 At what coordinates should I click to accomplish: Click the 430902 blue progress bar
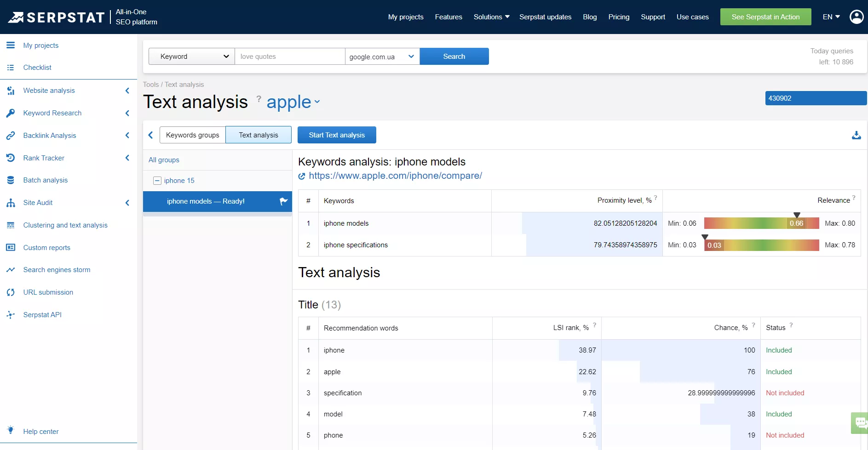[816, 98]
